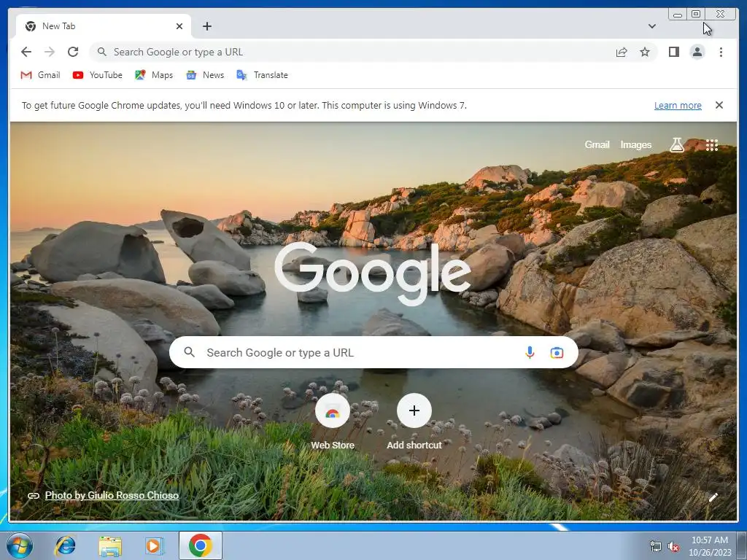The height and width of the screenshot is (560, 747).
Task: Click the forward navigation arrow
Action: point(50,52)
